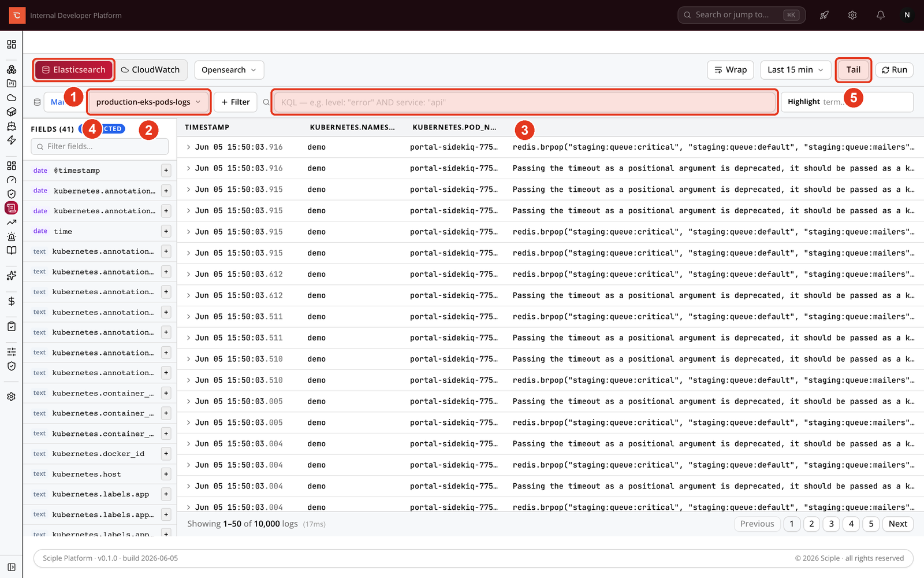Click the + Filter button
The height and width of the screenshot is (578, 924).
click(x=236, y=102)
